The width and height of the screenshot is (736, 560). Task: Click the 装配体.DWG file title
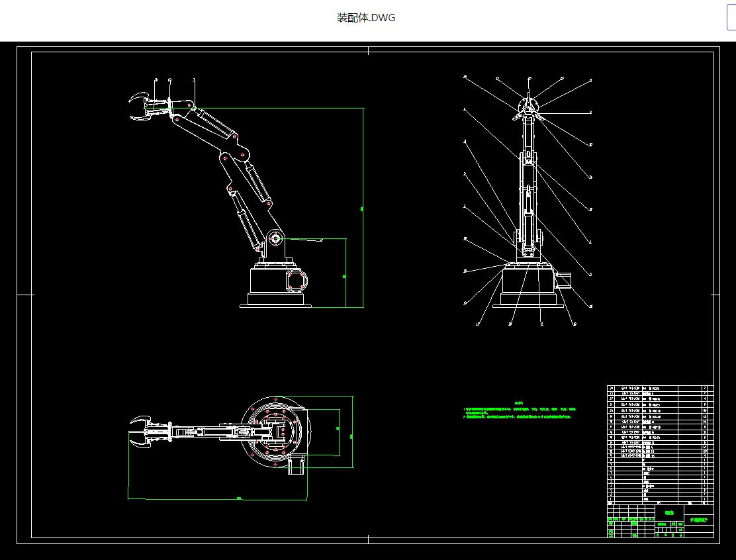click(x=365, y=18)
